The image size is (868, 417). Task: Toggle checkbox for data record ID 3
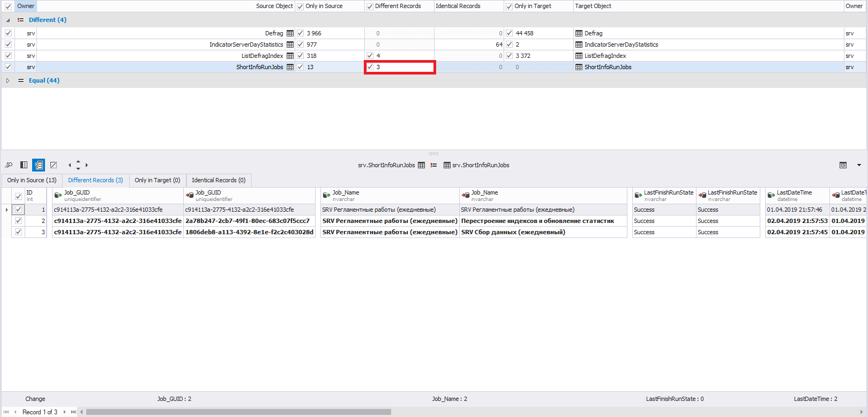pyautogui.click(x=18, y=232)
